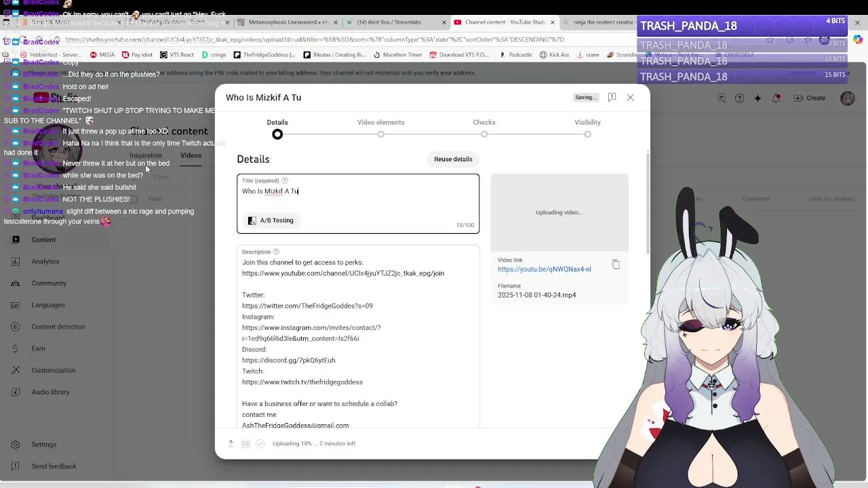
Task: Open the VTS React bookmark
Action: click(176, 55)
